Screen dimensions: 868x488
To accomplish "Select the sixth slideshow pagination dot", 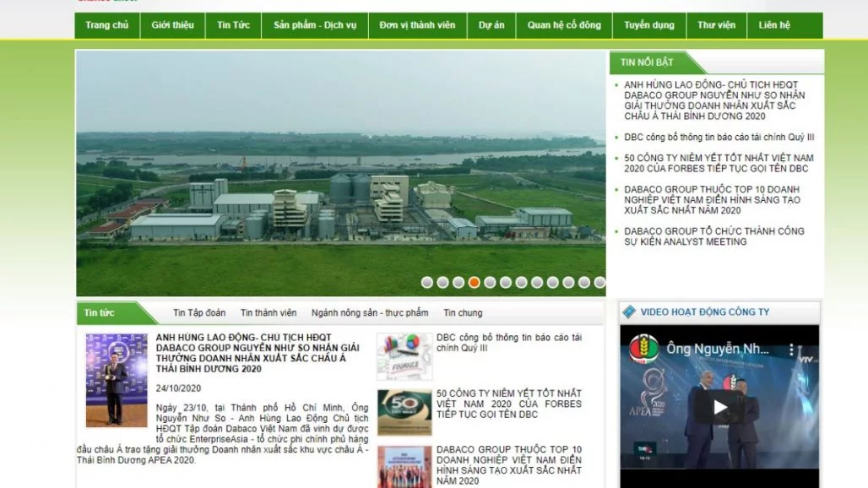I will click(x=506, y=282).
